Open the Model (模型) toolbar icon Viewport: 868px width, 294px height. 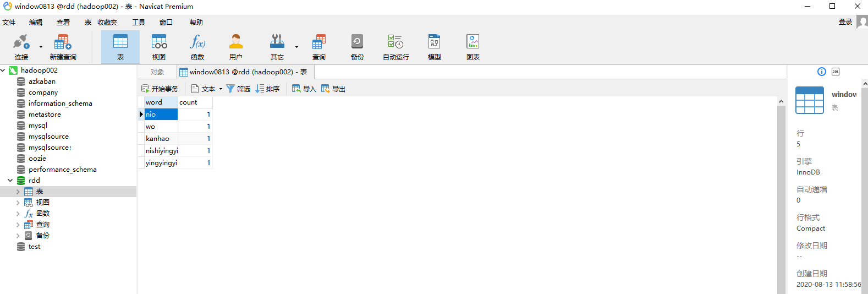click(435, 42)
